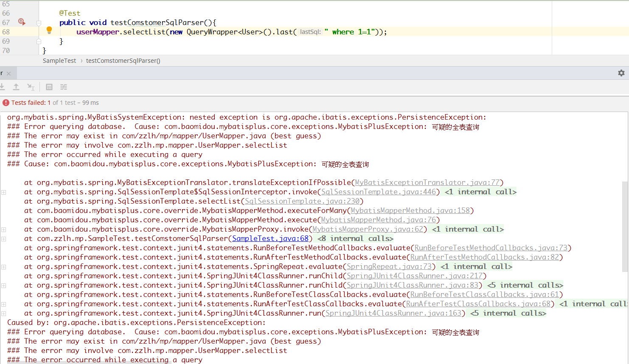Open the settings gear of the Run panel

pyautogui.click(x=621, y=73)
